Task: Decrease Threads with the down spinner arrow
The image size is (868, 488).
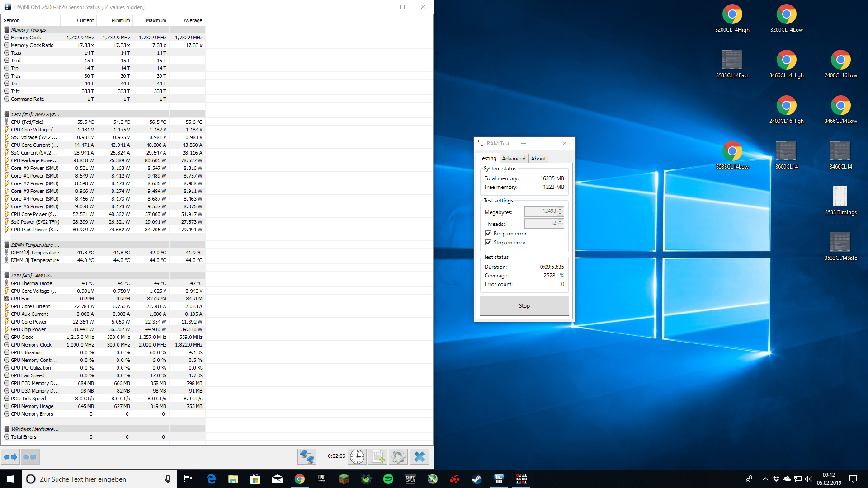Action: pyautogui.click(x=560, y=225)
